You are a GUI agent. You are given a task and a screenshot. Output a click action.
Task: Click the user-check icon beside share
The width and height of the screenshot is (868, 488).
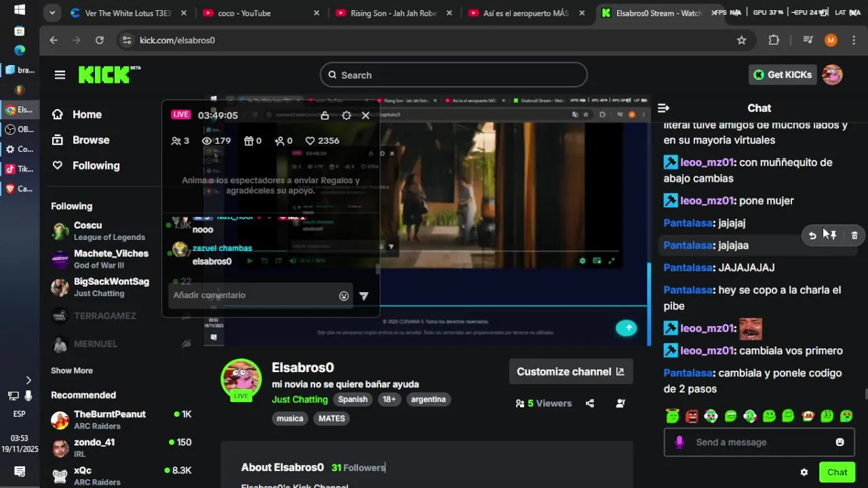pyautogui.click(x=620, y=403)
